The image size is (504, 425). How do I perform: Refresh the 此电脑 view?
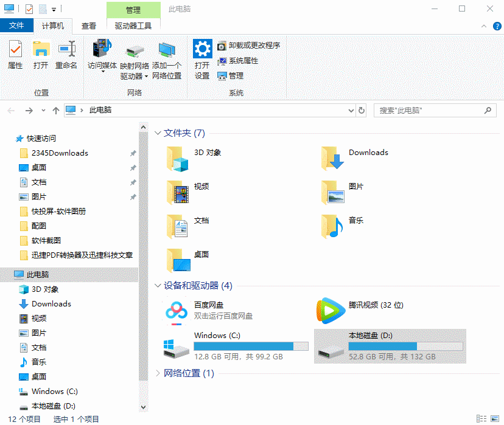pyautogui.click(x=362, y=111)
